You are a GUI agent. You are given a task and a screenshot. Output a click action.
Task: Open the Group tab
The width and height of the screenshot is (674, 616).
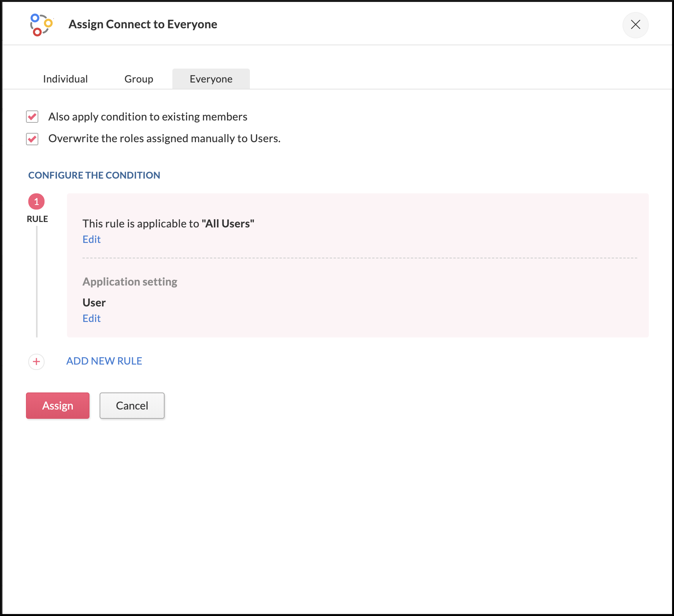139,79
